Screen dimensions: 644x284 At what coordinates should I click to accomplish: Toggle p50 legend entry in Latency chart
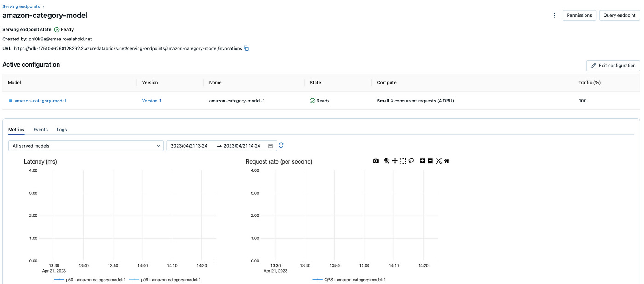pyautogui.click(x=90, y=279)
